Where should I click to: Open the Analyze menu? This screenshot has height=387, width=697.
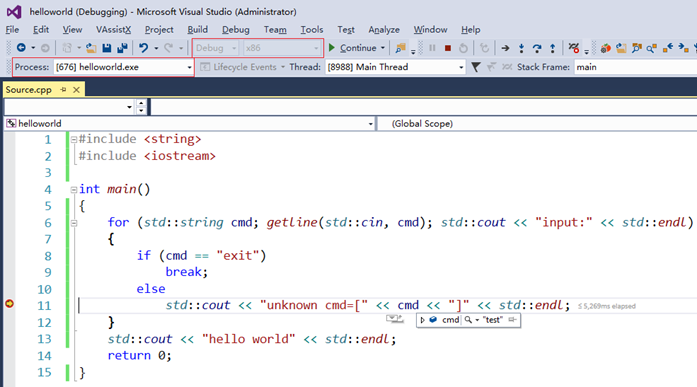tap(384, 30)
